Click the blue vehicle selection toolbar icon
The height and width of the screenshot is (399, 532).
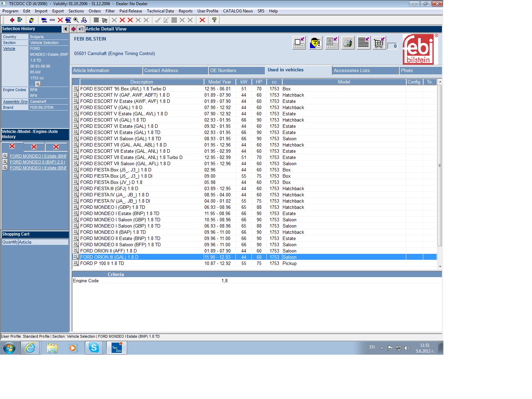[x=44, y=20]
